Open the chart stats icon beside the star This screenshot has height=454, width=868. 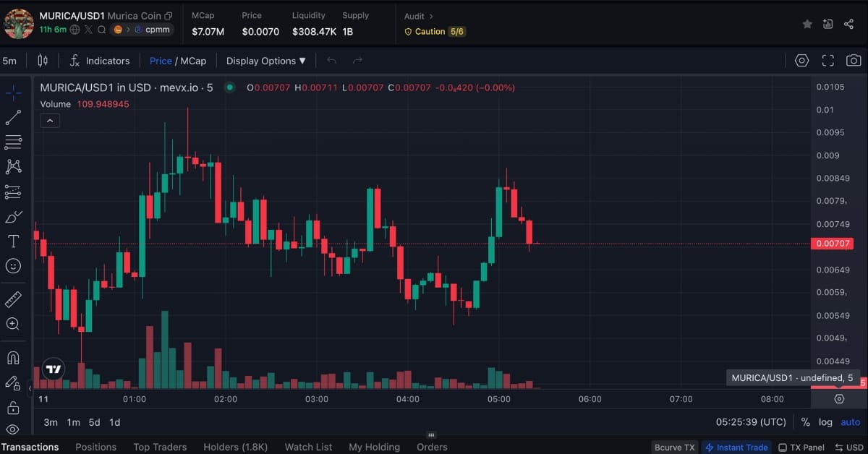828,24
